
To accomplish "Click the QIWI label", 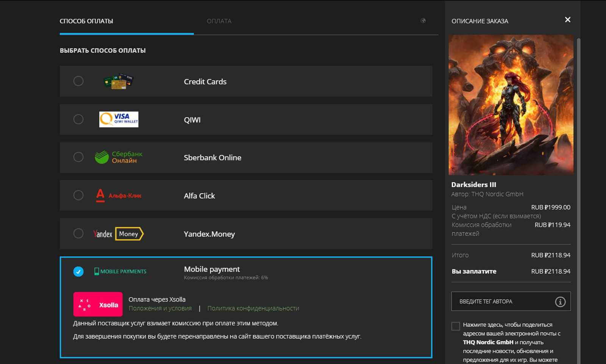I will coord(192,120).
